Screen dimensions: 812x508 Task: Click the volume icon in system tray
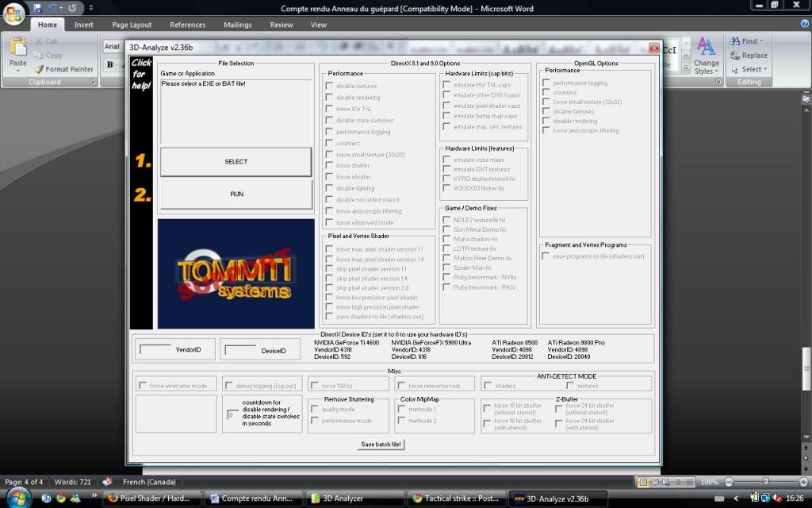778,498
